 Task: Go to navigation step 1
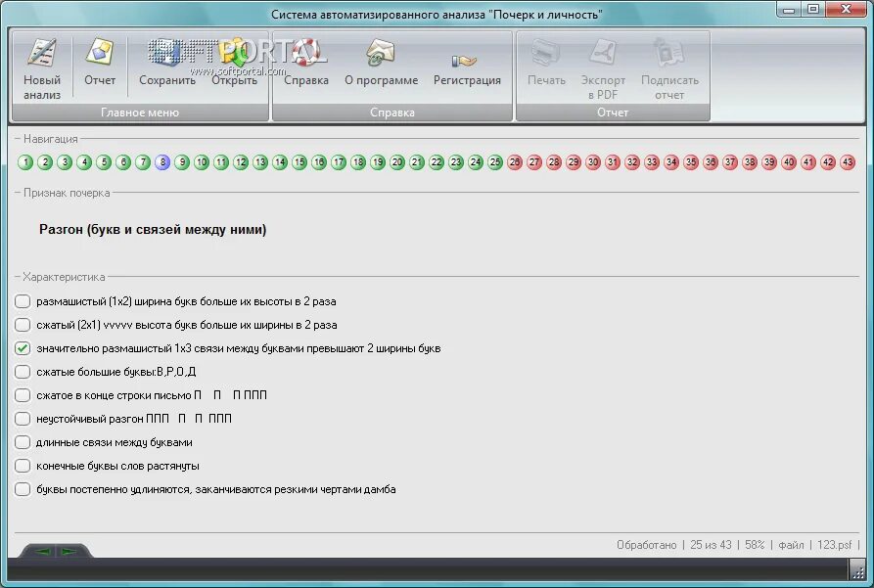pos(25,162)
